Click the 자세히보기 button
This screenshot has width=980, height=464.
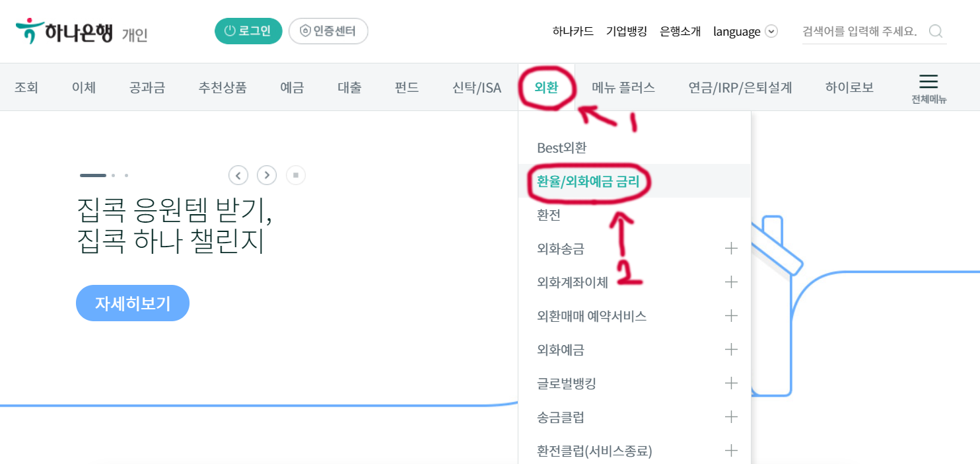[x=133, y=303]
